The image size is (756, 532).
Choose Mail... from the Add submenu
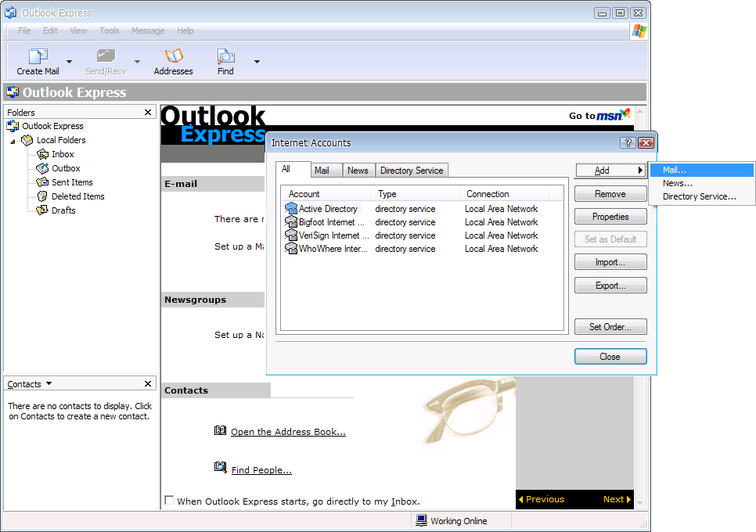point(674,170)
